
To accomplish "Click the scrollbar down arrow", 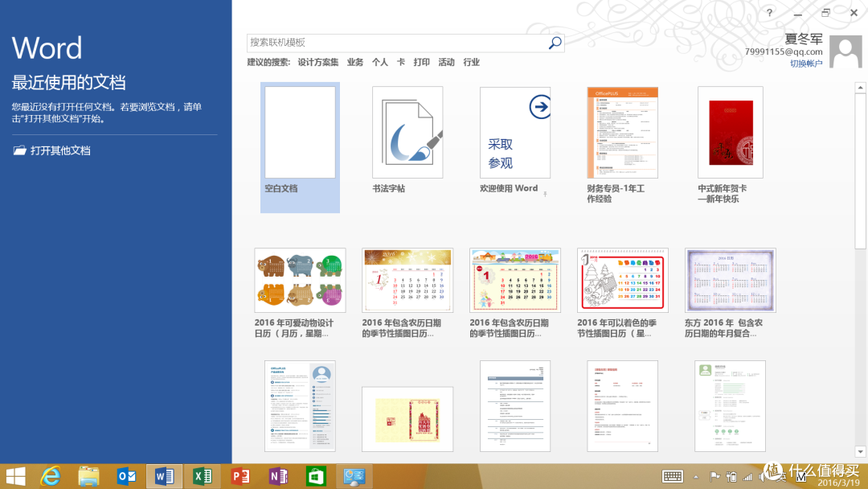I will (860, 452).
